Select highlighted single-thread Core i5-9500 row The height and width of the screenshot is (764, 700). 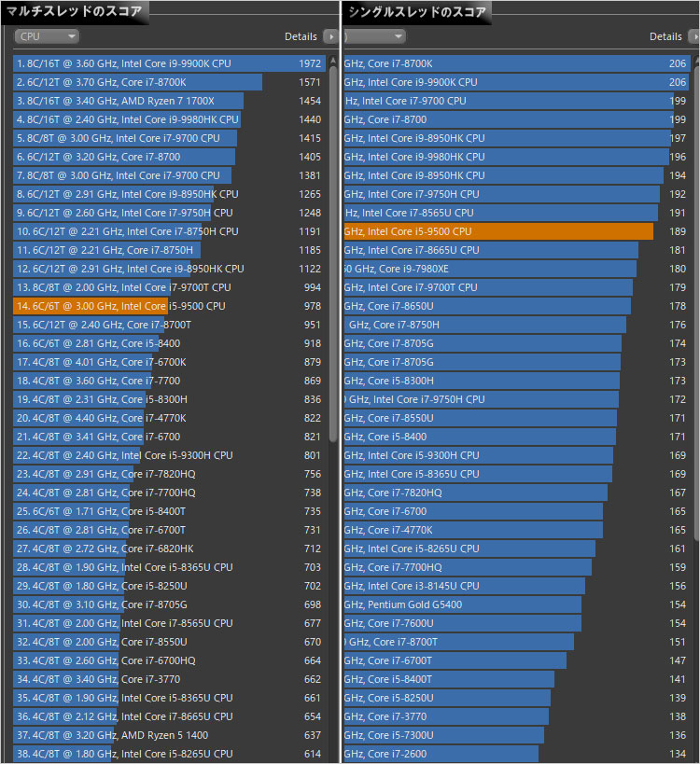coord(517,231)
